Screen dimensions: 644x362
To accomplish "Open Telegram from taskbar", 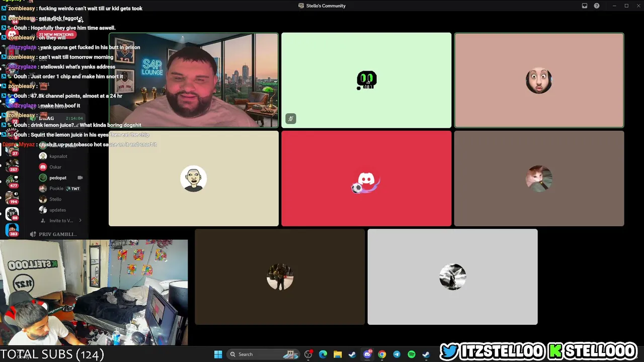I will tap(396, 354).
